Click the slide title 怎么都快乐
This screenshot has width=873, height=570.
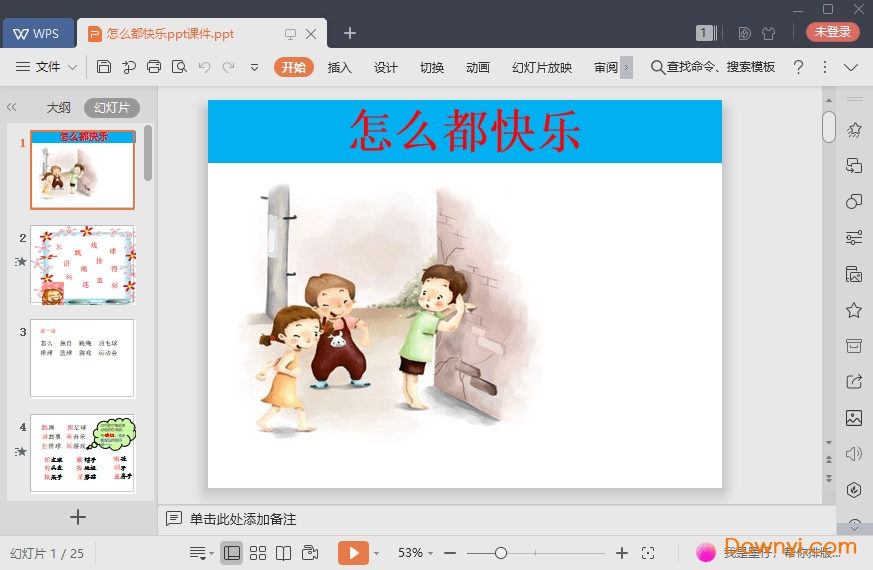pos(465,131)
